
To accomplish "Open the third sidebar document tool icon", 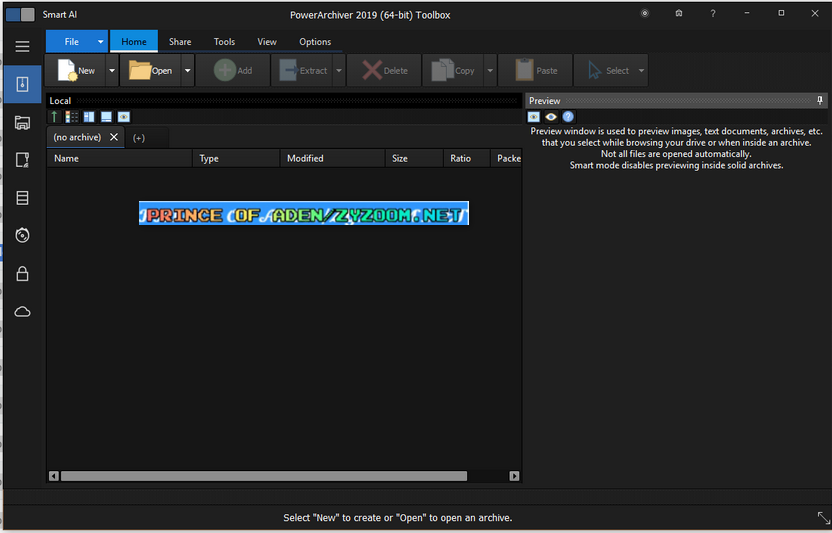I will pyautogui.click(x=22, y=160).
